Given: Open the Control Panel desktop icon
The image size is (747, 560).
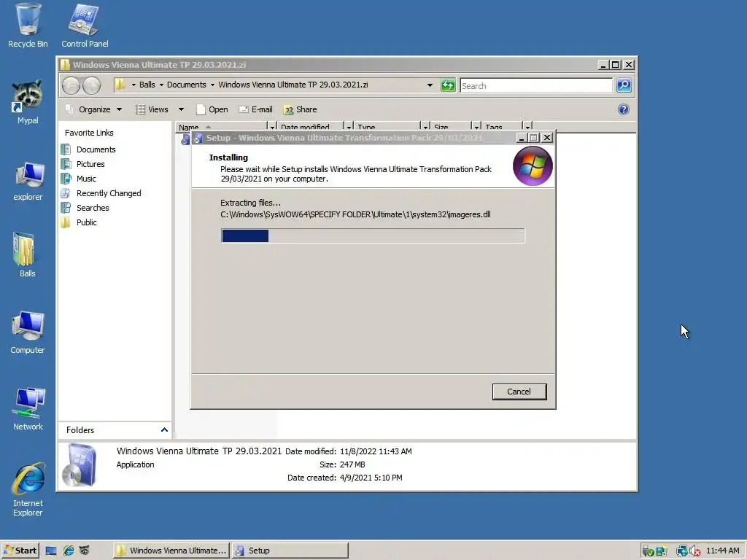Looking at the screenshot, I should (x=85, y=25).
